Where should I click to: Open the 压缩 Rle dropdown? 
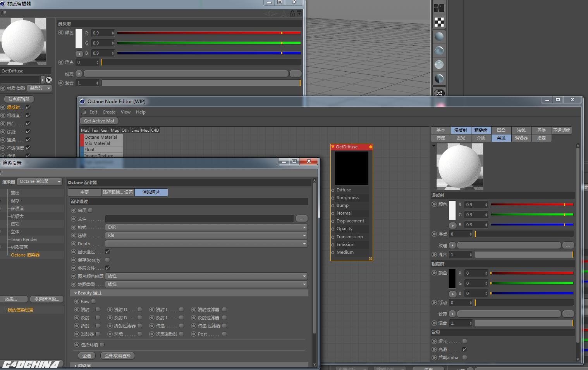point(206,236)
